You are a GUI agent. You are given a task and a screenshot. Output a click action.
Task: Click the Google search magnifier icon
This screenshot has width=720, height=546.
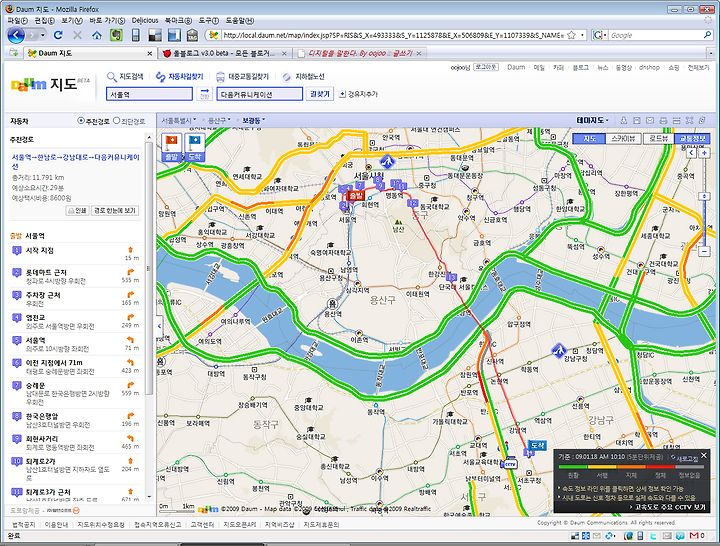tap(707, 35)
